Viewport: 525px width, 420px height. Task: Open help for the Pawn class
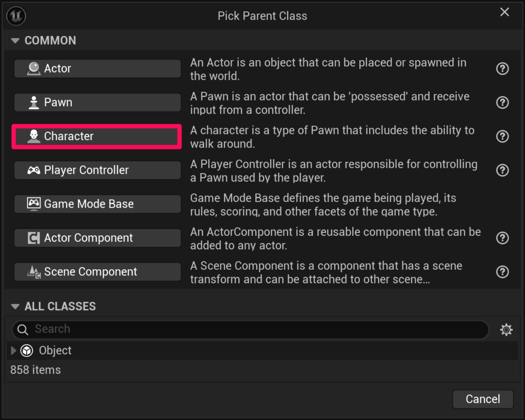tap(502, 103)
